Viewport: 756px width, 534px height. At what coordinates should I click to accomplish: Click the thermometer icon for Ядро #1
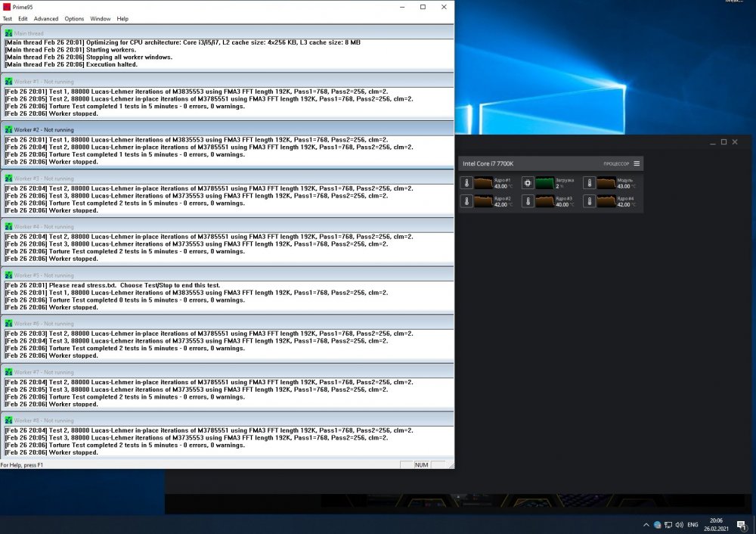(x=467, y=183)
